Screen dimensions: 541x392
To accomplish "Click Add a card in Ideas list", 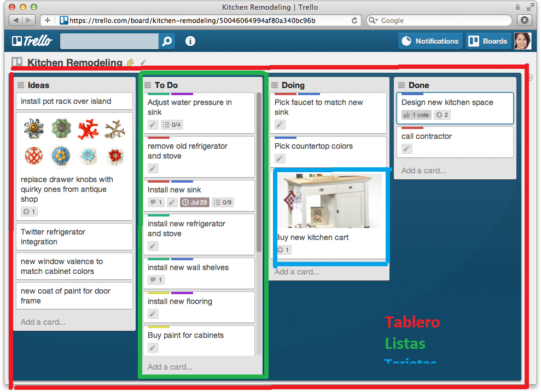I will pyautogui.click(x=43, y=322).
